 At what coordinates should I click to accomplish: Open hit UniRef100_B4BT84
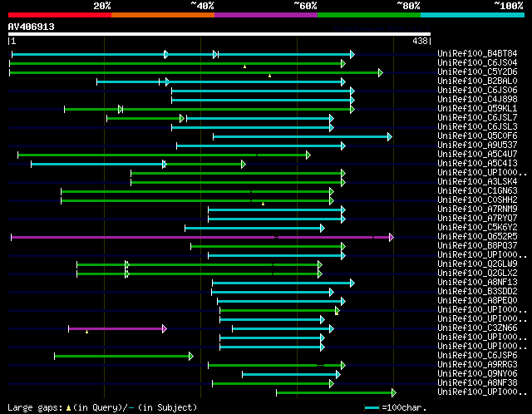(x=477, y=53)
